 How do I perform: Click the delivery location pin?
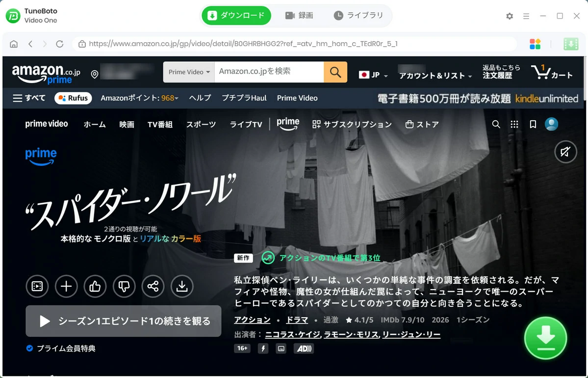click(95, 74)
